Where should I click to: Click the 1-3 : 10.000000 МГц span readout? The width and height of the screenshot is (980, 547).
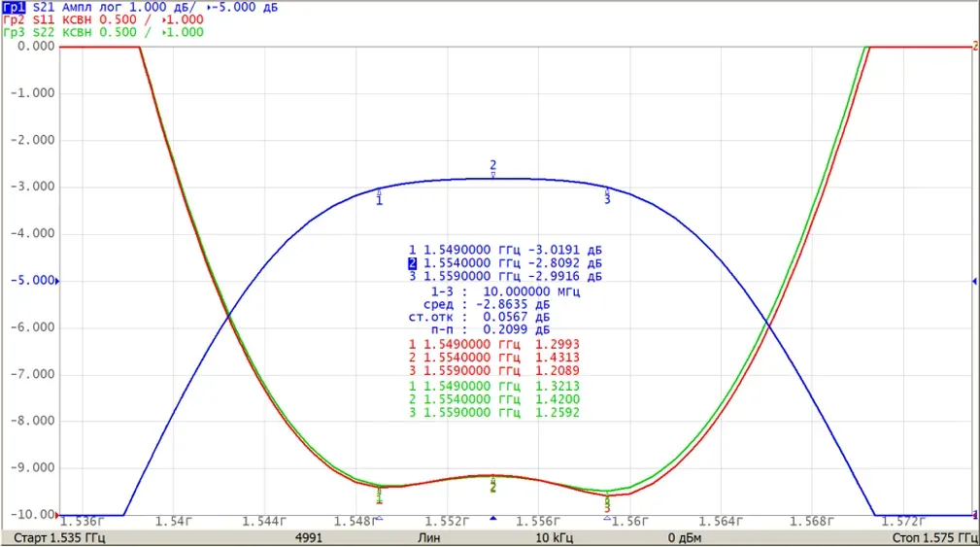(505, 291)
